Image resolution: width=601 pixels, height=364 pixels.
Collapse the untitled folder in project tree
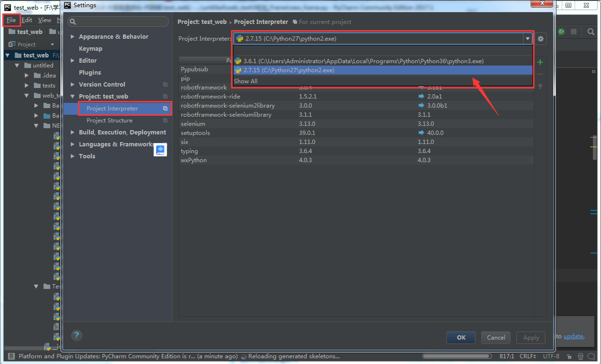[17, 66]
